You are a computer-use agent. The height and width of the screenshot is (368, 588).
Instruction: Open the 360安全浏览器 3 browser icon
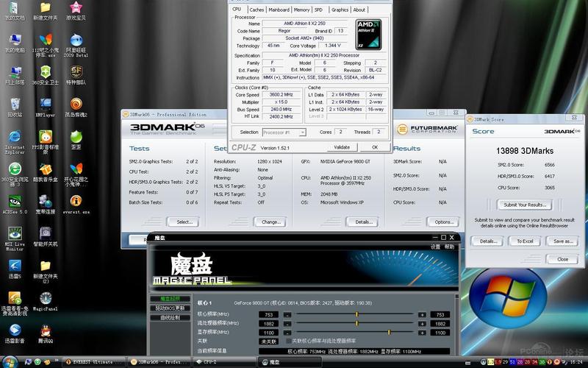[15, 174]
